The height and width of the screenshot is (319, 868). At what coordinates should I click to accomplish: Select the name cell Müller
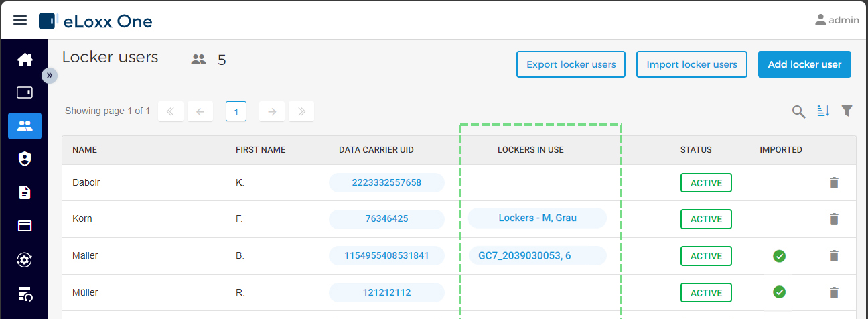[x=85, y=292]
